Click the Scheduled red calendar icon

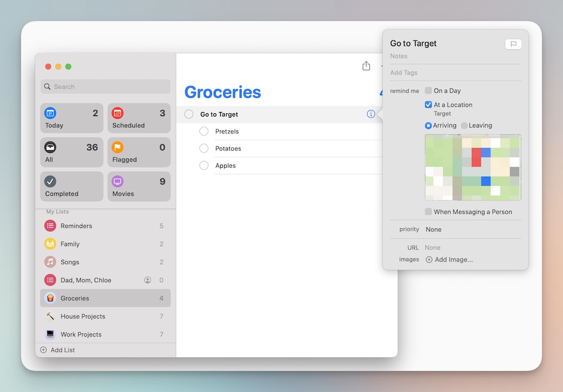(118, 113)
